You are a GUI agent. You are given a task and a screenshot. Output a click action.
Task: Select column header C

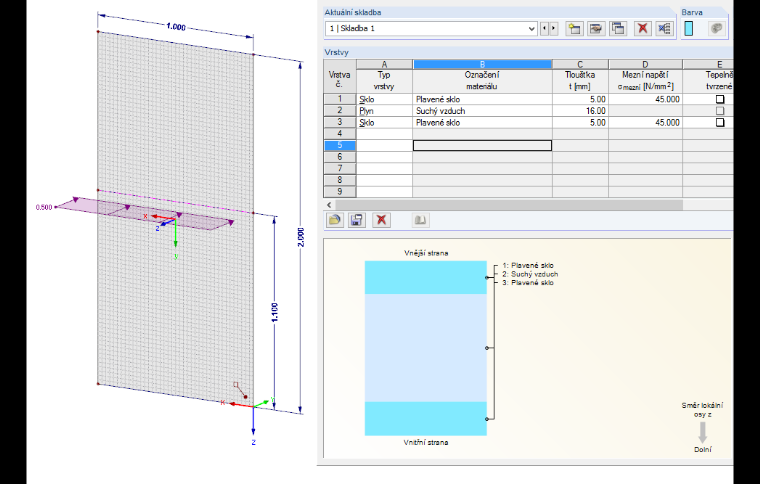coord(580,64)
